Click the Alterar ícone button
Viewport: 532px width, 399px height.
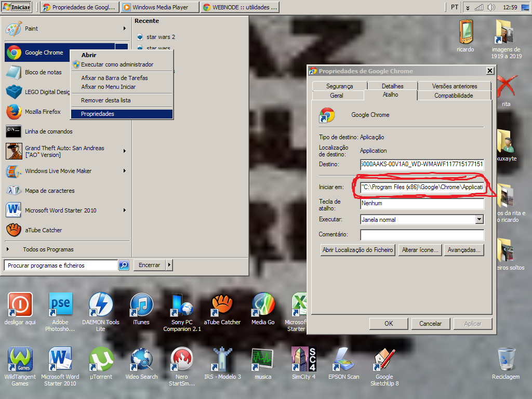click(420, 250)
